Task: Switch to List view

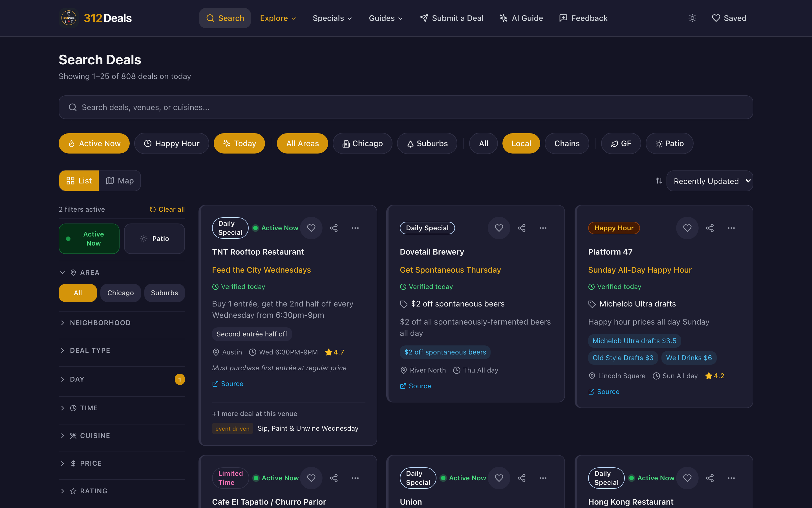Action: coord(79,181)
